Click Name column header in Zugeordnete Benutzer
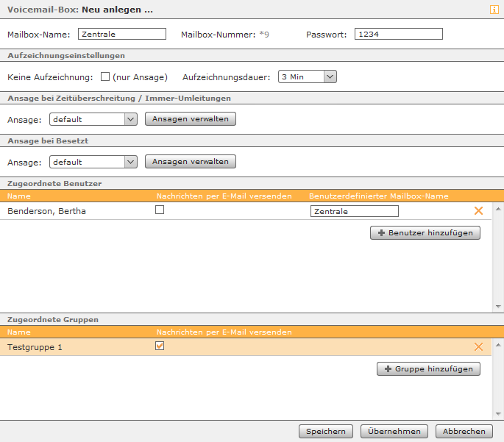The image size is (504, 442). [x=19, y=196]
